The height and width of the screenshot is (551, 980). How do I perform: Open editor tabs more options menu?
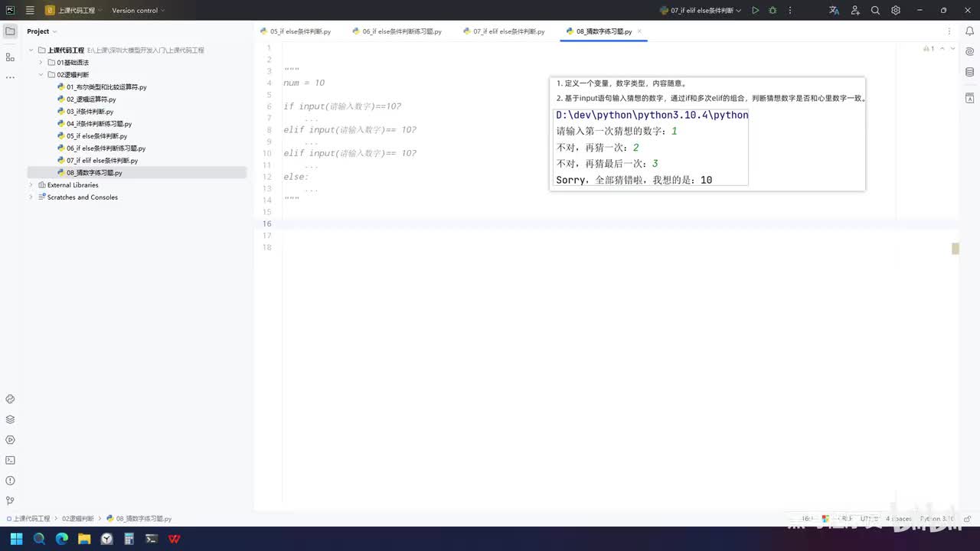tap(950, 31)
